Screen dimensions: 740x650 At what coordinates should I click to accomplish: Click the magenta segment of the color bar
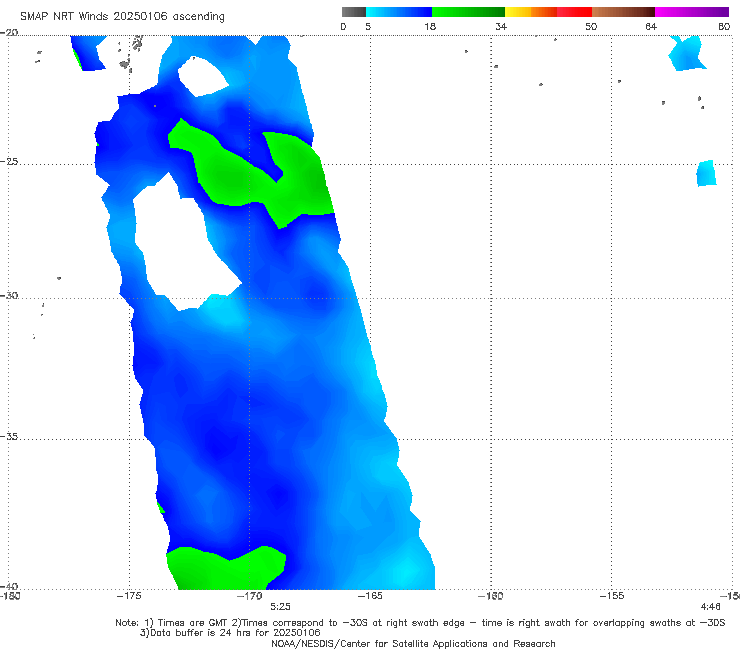tap(692, 12)
